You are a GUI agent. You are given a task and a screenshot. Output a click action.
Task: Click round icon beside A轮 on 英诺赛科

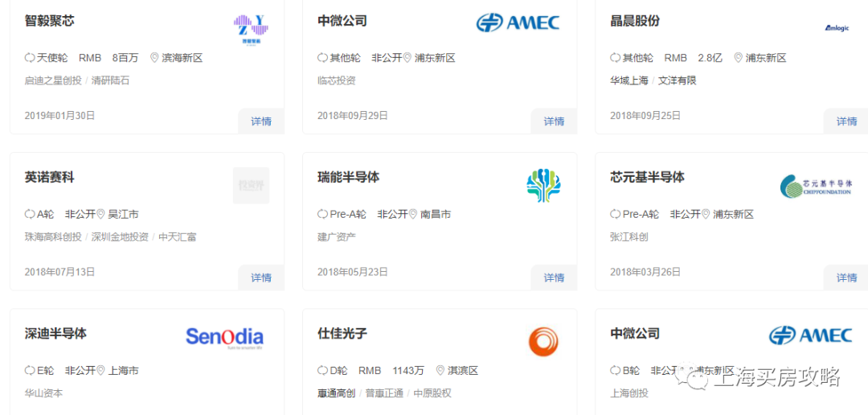[30, 214]
